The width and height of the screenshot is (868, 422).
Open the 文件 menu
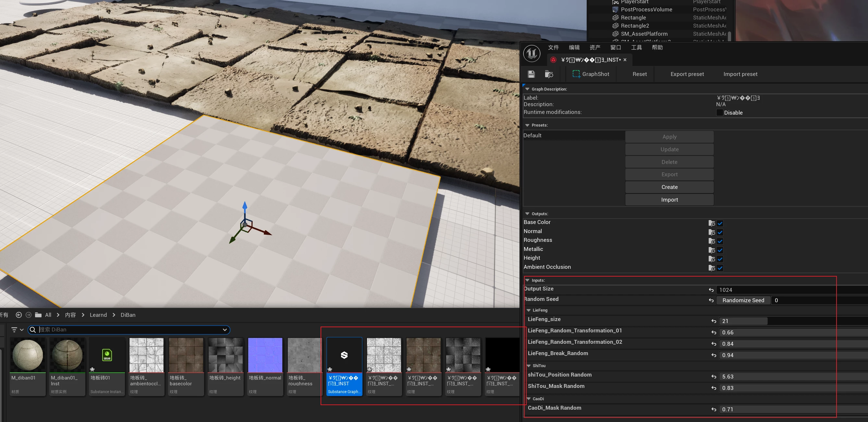pyautogui.click(x=553, y=47)
